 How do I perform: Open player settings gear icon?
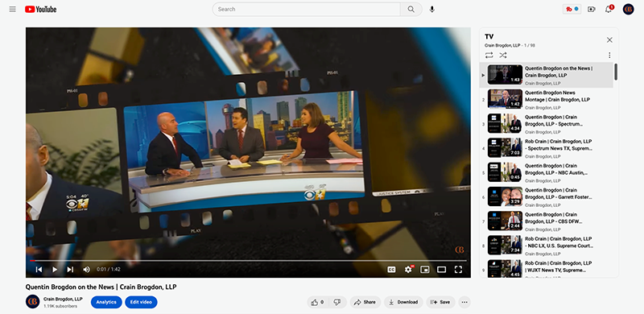408,269
